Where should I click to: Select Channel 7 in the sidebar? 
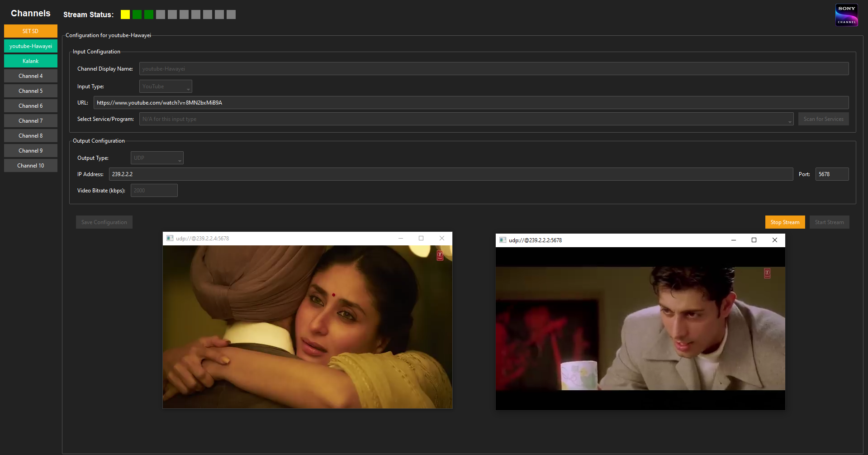[30, 120]
